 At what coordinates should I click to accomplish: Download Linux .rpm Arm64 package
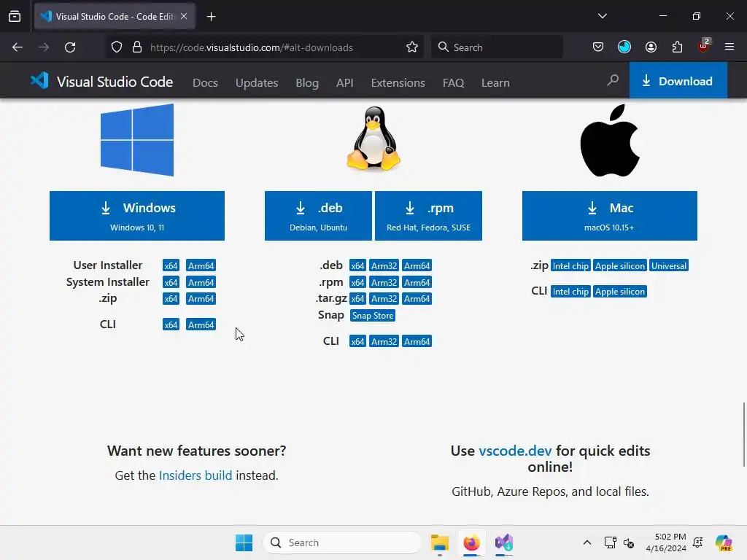(x=417, y=282)
